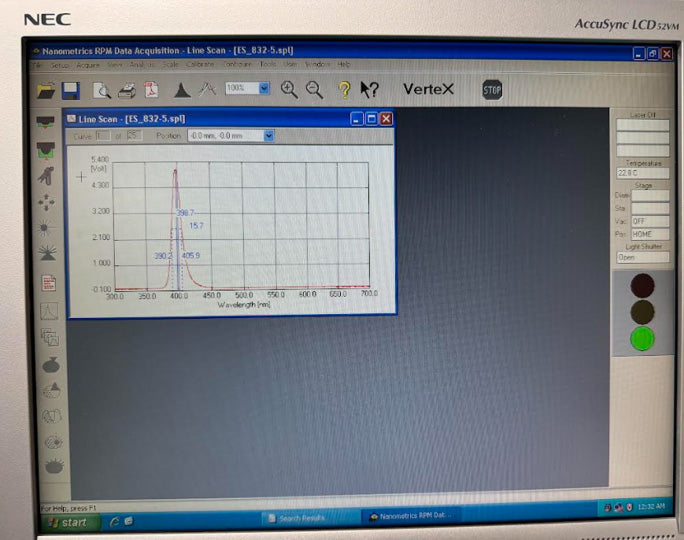The width and height of the screenshot is (684, 540).
Task: Activate the context help cursor tool
Action: pos(369,89)
